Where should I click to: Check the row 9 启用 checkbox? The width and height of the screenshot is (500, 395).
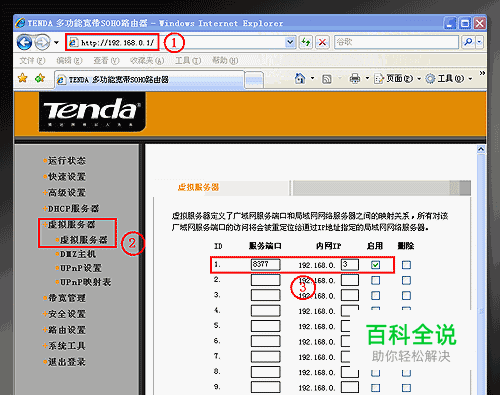pyautogui.click(x=376, y=388)
